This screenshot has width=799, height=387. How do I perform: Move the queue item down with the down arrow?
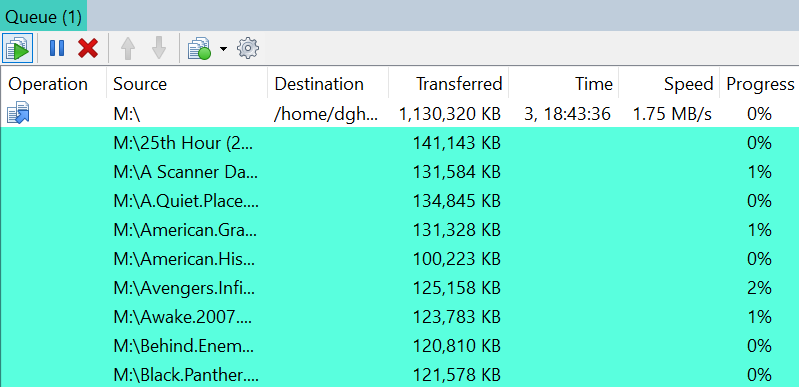tap(159, 48)
